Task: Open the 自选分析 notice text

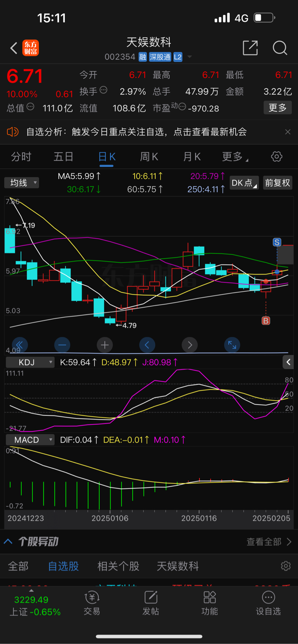Action: coord(137,132)
